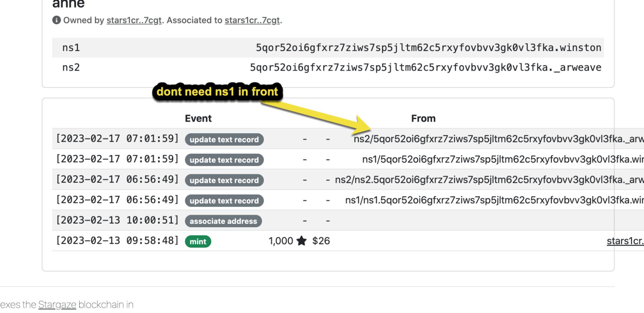Click the 'Event' column header
The height and width of the screenshot is (313, 644).
click(198, 119)
